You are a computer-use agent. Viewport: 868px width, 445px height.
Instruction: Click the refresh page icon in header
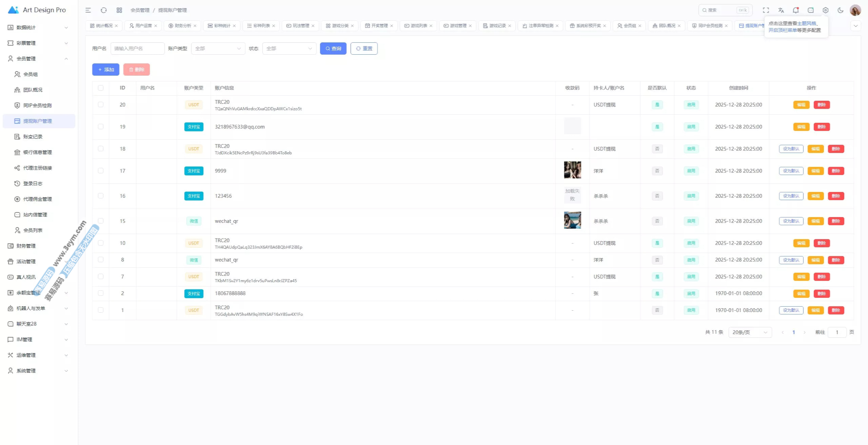click(104, 10)
